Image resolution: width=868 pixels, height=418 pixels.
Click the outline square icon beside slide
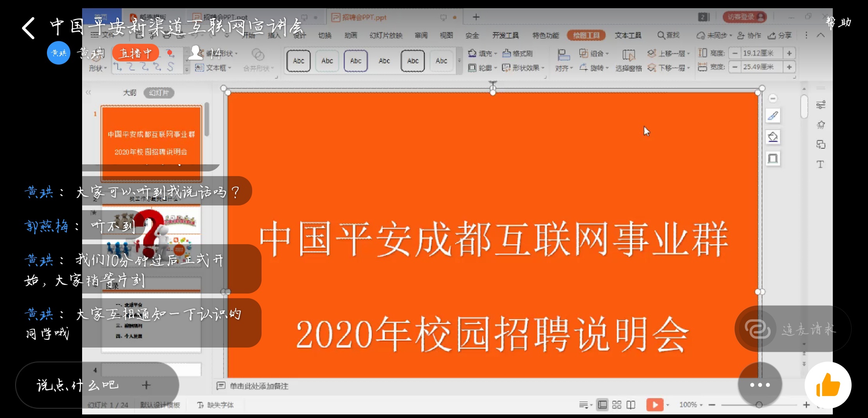pyautogui.click(x=773, y=159)
